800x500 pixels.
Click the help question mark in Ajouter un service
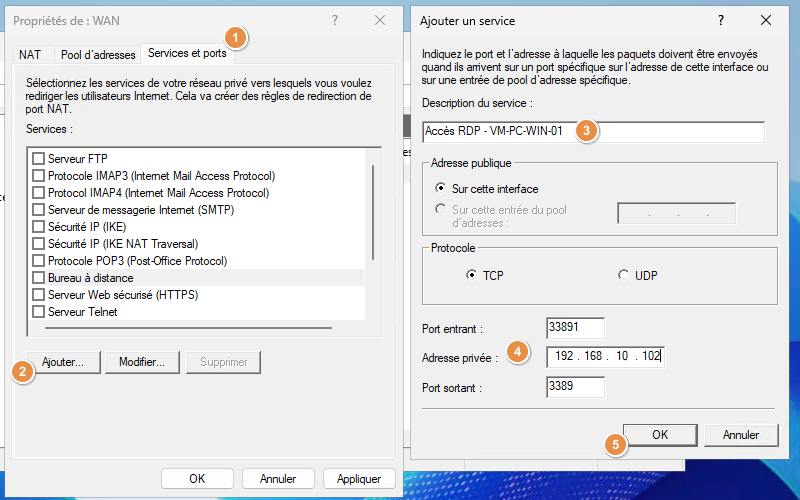720,20
